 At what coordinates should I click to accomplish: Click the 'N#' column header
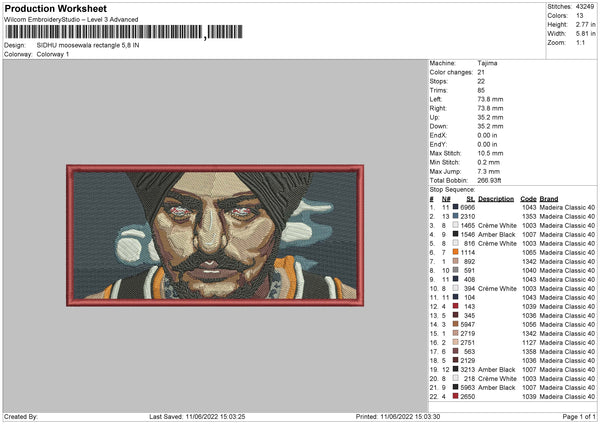tap(446, 199)
